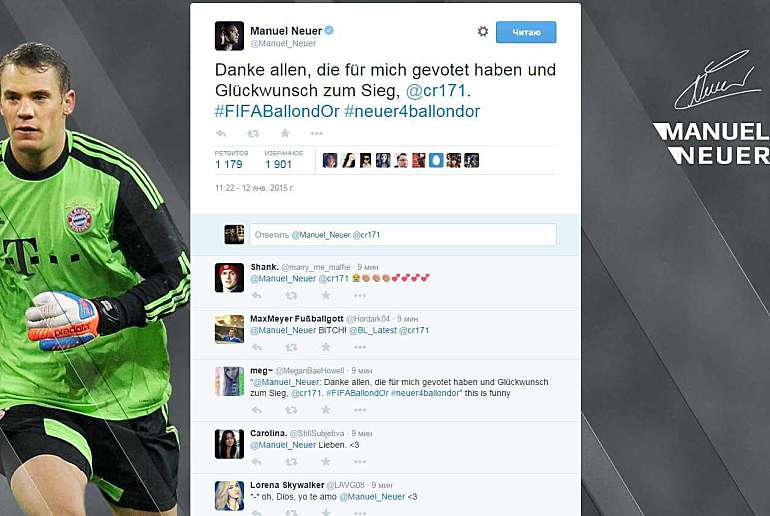Retweet Manuel Neuer's main tweet
This screenshot has width=770, height=516.
point(253,133)
